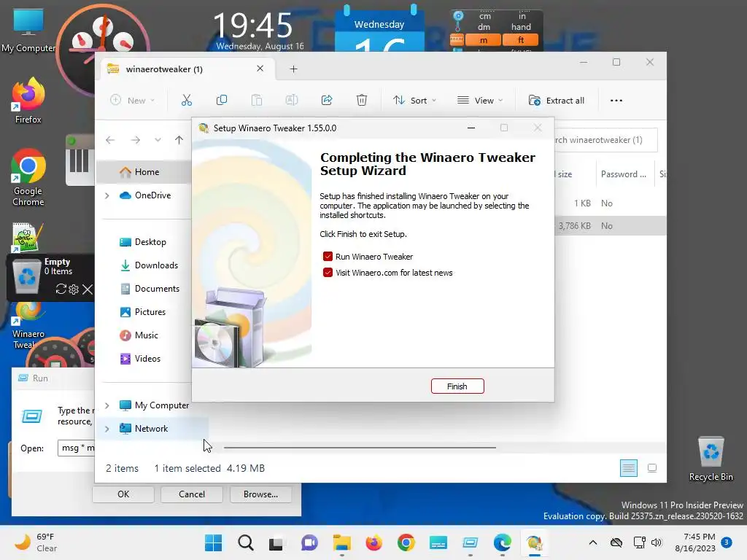Screen dimensions: 747x560
Task: Go back in File Explorer
Action: (x=110, y=140)
